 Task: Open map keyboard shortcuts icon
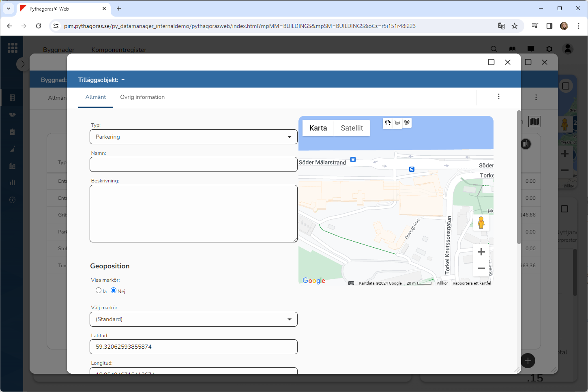[x=351, y=283]
